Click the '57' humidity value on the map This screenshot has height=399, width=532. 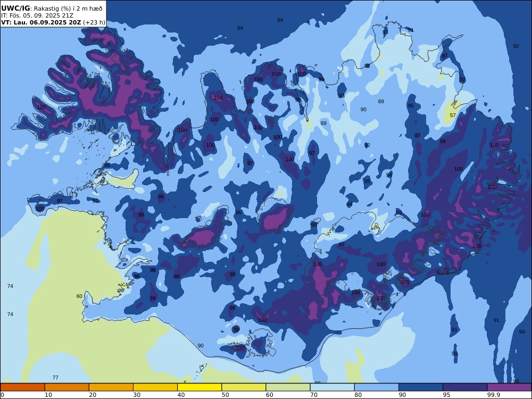click(x=453, y=115)
